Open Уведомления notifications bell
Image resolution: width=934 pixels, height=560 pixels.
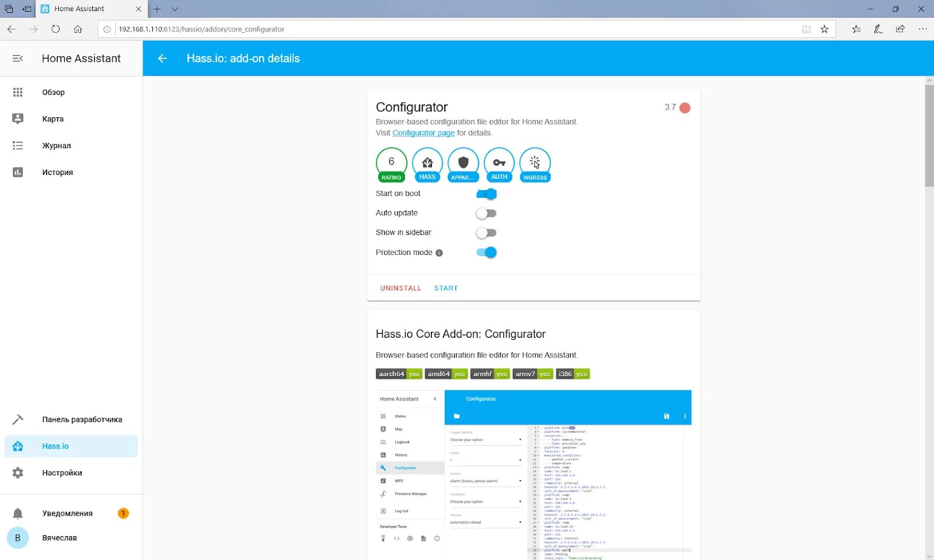tap(18, 513)
